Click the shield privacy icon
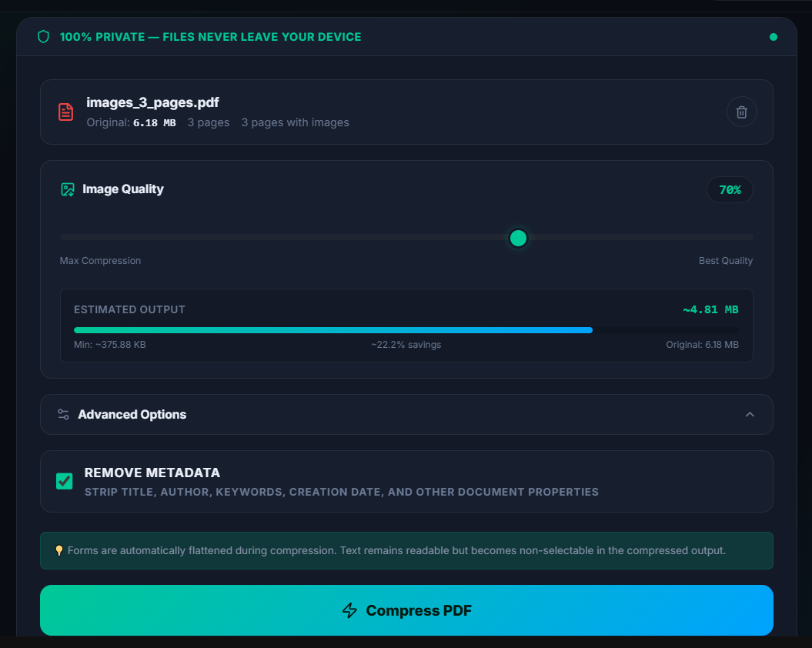 tap(43, 36)
